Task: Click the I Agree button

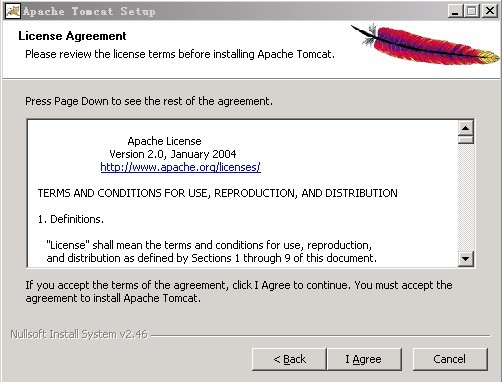Action: [364, 359]
